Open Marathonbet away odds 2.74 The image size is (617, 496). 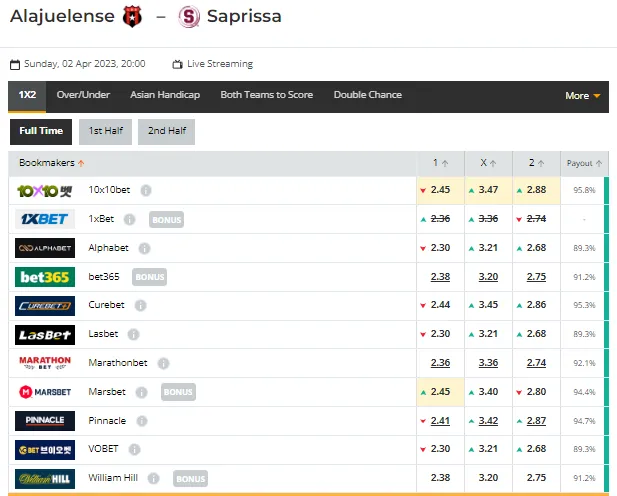(536, 363)
